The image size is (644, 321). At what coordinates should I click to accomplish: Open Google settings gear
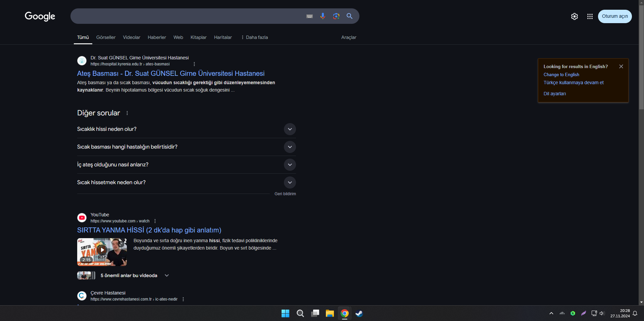[x=574, y=16]
